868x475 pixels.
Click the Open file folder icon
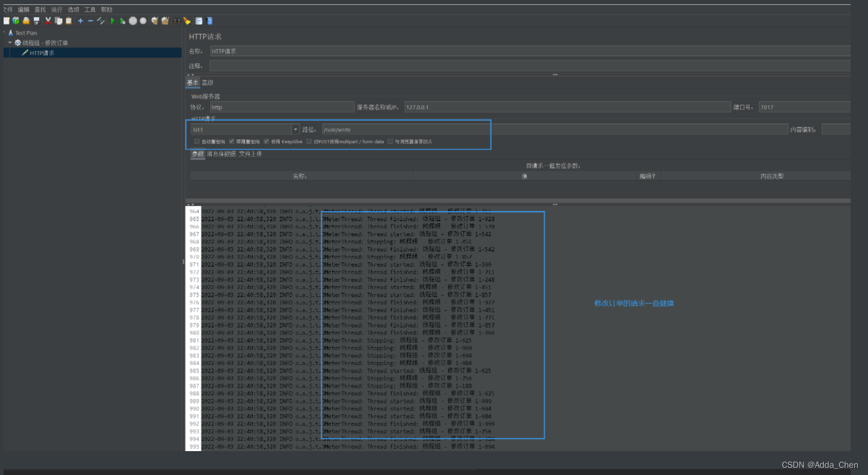coord(26,21)
